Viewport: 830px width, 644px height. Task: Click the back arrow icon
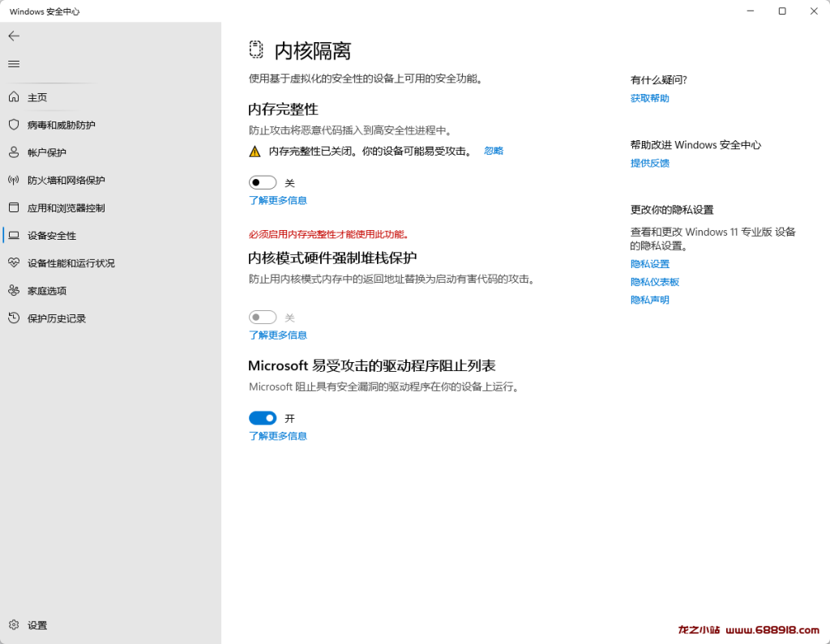[x=14, y=36]
